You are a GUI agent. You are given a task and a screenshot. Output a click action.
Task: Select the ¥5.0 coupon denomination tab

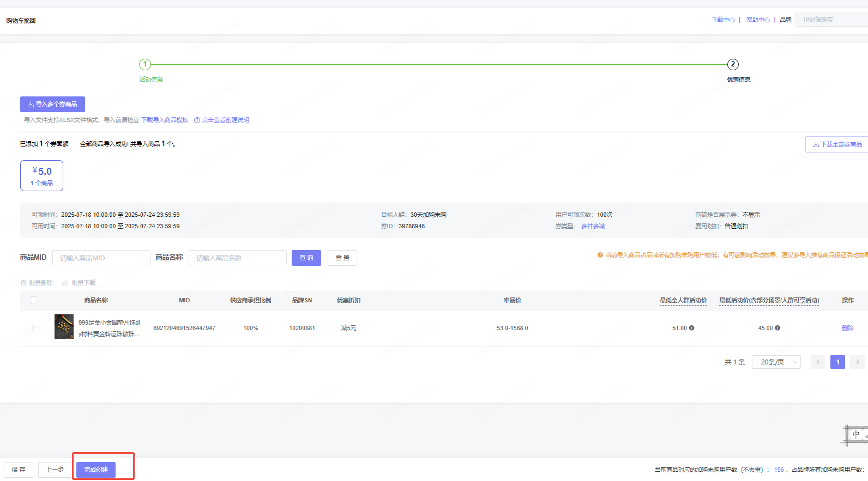[x=41, y=175]
